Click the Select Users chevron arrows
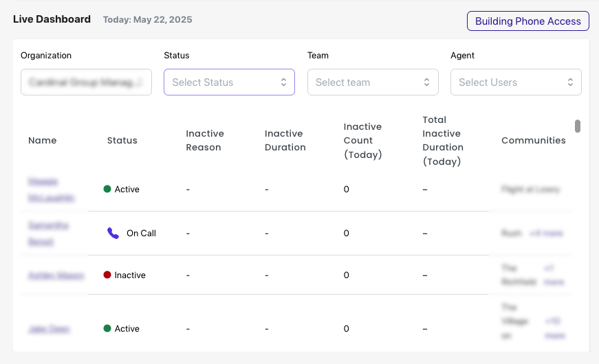 (570, 82)
